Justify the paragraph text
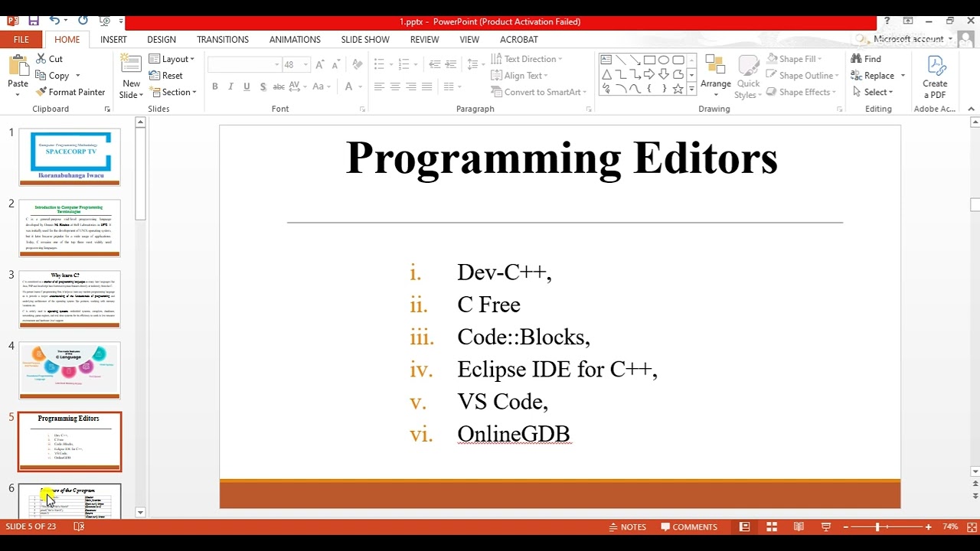980x551 pixels. click(x=427, y=86)
